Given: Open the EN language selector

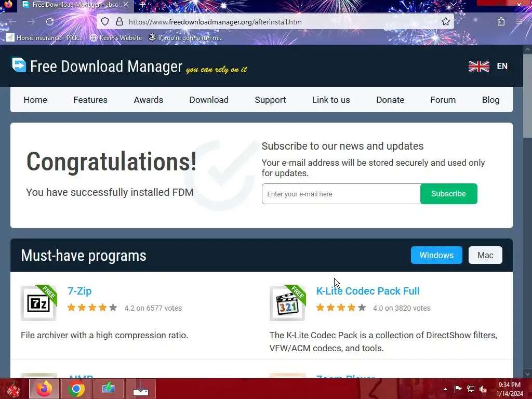Looking at the screenshot, I should pyautogui.click(x=502, y=66).
